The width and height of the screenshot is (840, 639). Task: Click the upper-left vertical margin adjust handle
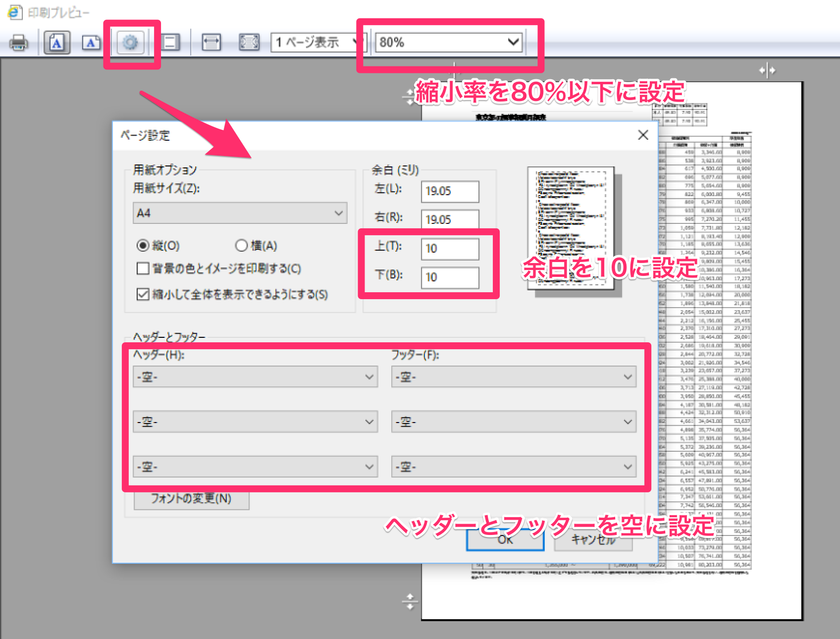[410, 96]
